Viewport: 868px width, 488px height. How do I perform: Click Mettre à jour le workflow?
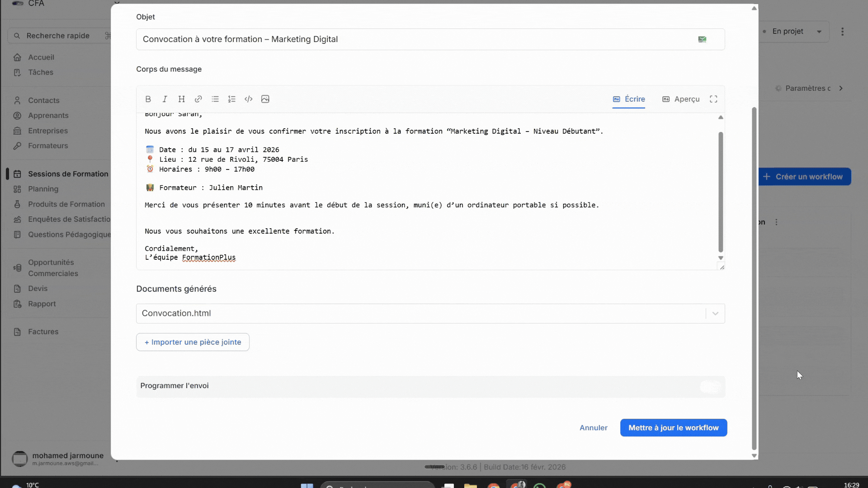click(673, 427)
